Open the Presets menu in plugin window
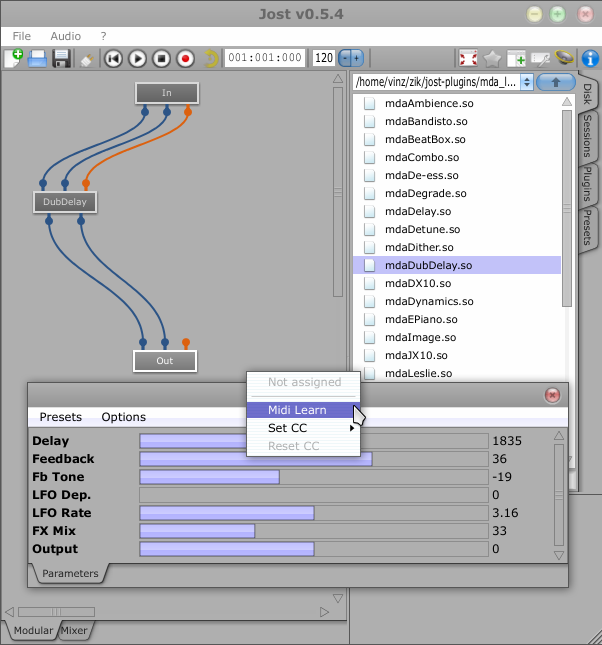 coord(60,417)
